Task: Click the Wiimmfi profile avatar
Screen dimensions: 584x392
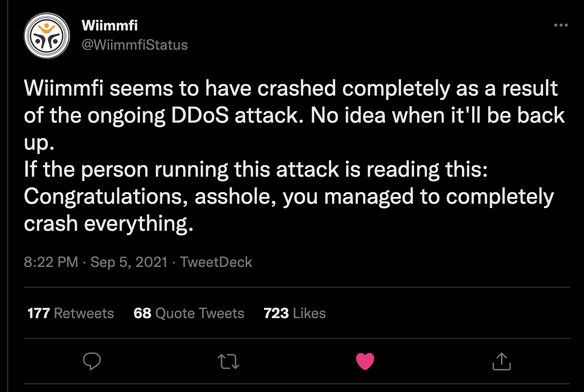Action: click(47, 35)
